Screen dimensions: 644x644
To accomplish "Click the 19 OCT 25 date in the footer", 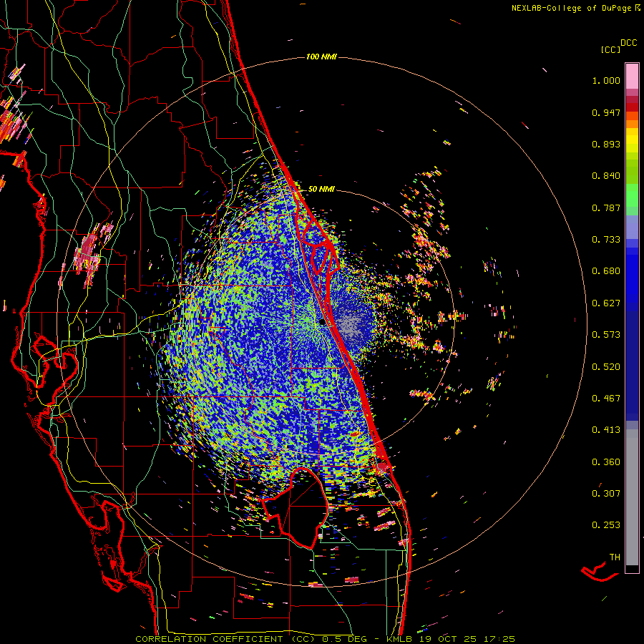I will pyautogui.click(x=448, y=639).
